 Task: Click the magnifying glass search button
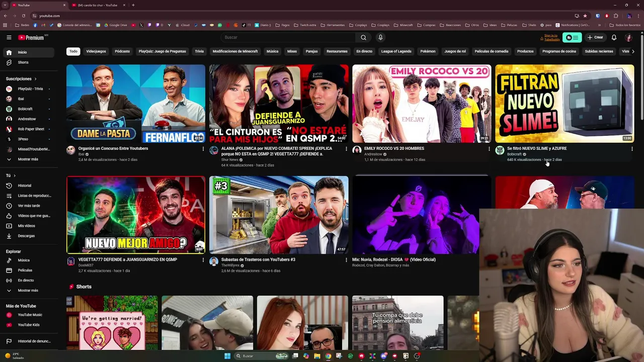(x=363, y=37)
